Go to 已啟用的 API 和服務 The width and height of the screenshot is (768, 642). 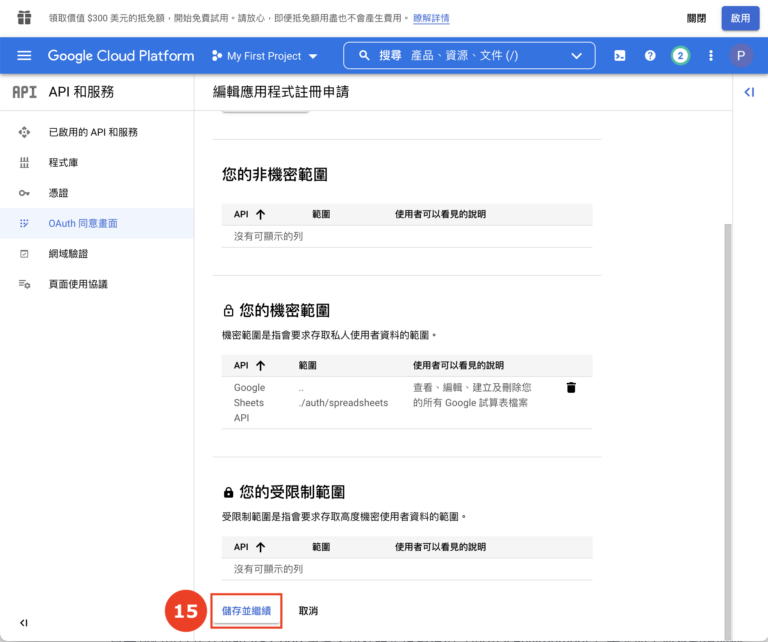pyautogui.click(x=93, y=132)
